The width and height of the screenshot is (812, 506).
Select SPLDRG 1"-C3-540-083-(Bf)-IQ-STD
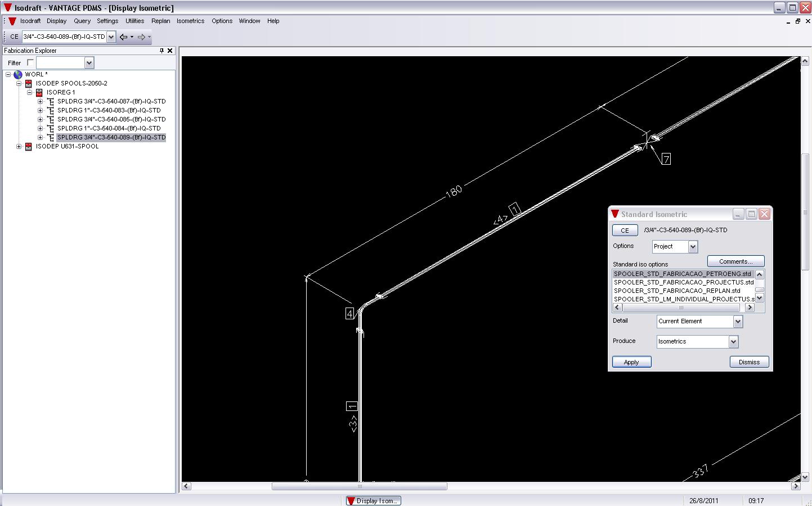click(109, 110)
